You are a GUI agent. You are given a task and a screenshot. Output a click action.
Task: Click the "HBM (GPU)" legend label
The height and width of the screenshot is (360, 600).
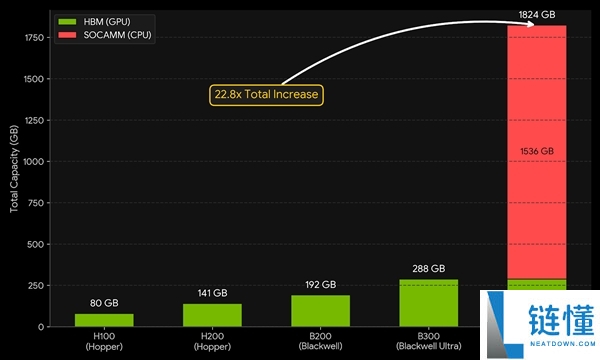pyautogui.click(x=107, y=22)
